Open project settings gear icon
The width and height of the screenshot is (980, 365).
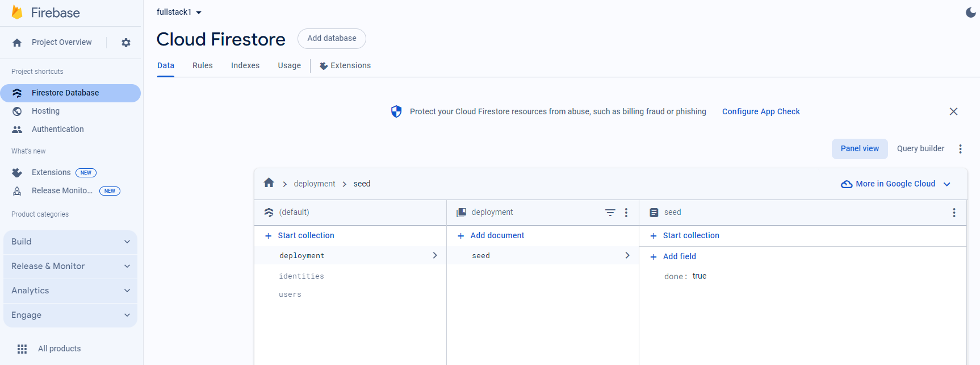[126, 43]
